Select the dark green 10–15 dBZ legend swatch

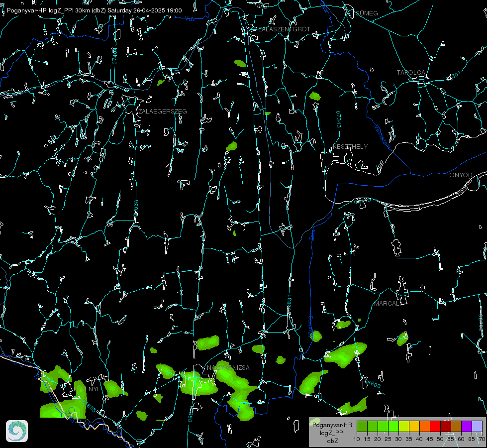tap(362, 426)
